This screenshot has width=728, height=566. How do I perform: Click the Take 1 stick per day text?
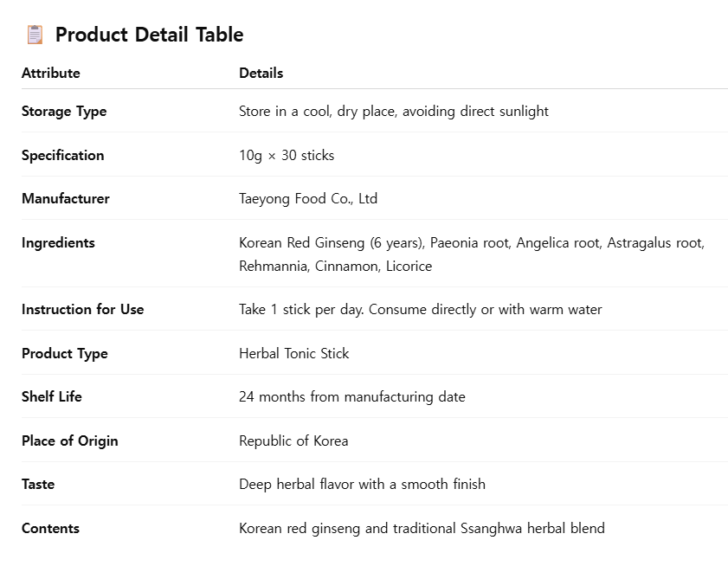click(420, 309)
